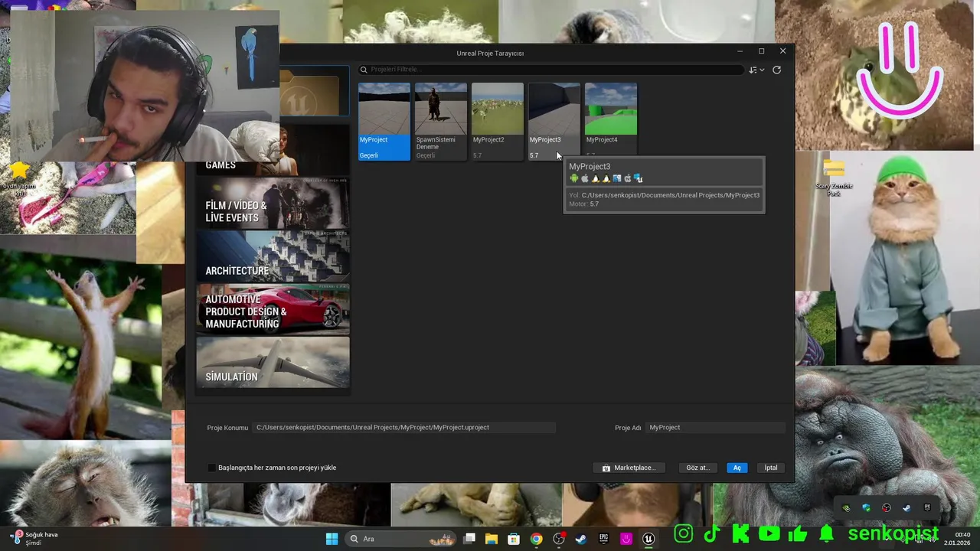980x551 pixels.
Task: Choose Automotive Product Design & Manufacturing
Action: pyautogui.click(x=273, y=309)
